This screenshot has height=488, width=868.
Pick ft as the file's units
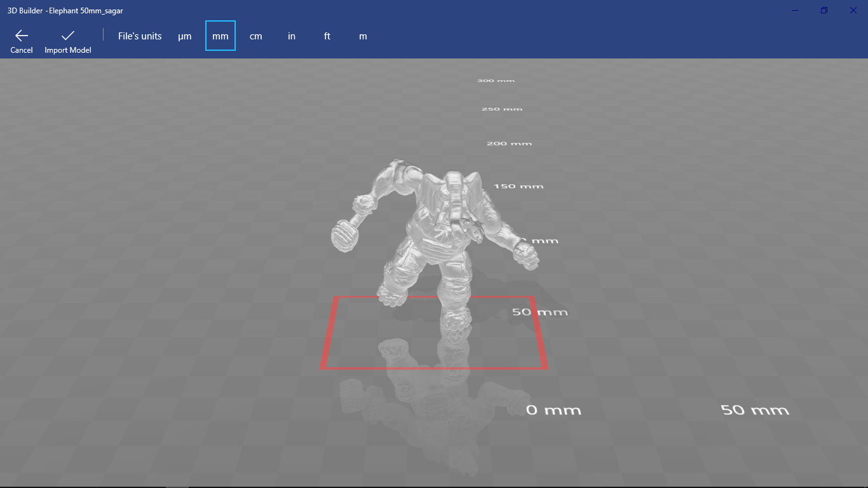pyautogui.click(x=327, y=36)
